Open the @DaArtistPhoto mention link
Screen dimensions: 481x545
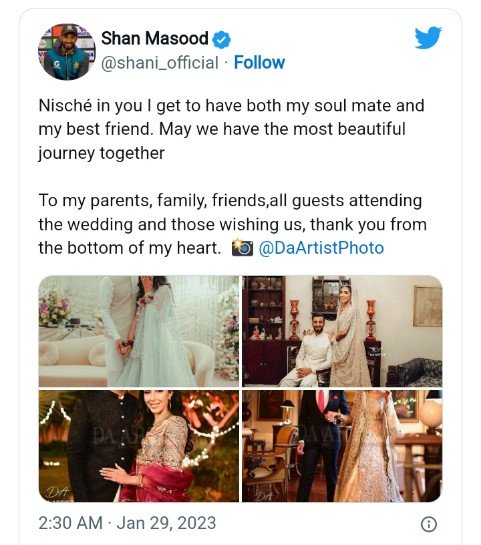coord(321,248)
